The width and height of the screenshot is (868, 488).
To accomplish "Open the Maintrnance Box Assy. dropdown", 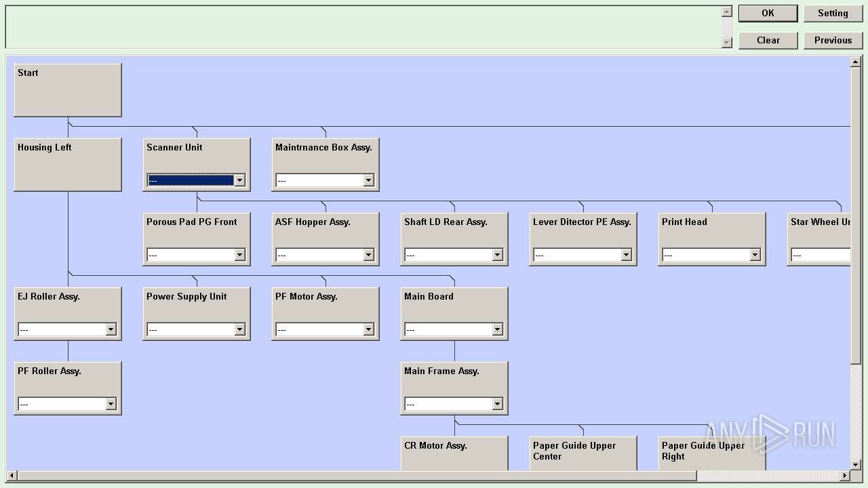I will tap(368, 180).
